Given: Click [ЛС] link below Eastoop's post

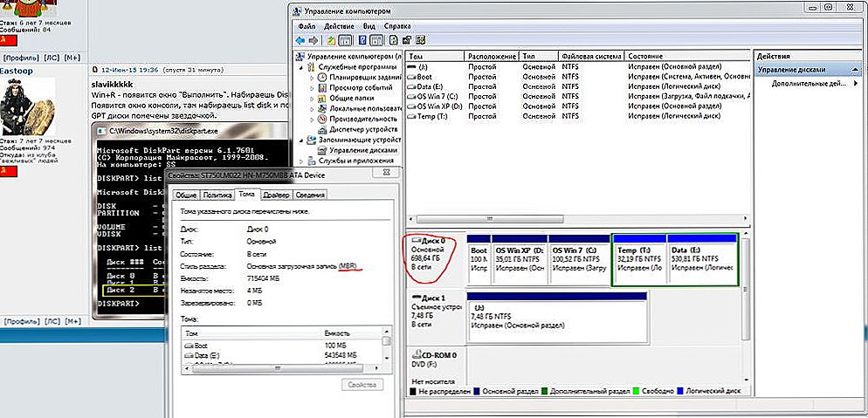Looking at the screenshot, I should coord(52,321).
